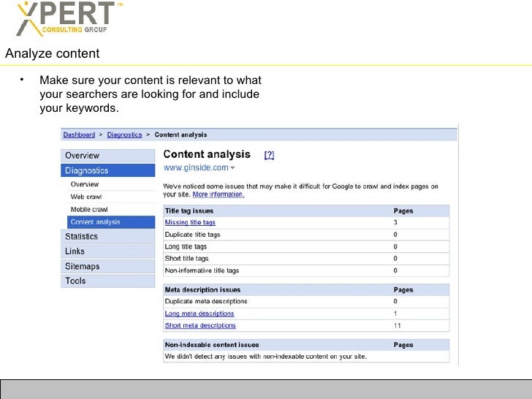The width and height of the screenshot is (532, 399).
Task: Open the Links sidebar section
Action: pyautogui.click(x=108, y=251)
